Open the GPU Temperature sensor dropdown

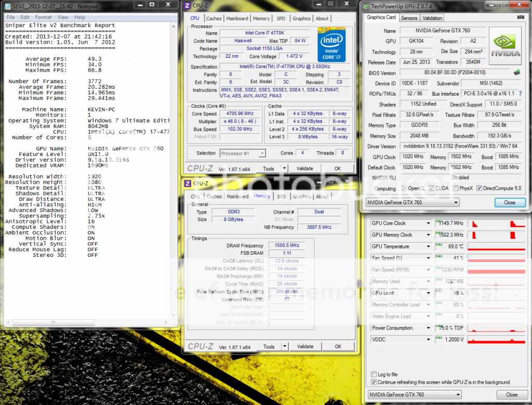[x=429, y=246]
